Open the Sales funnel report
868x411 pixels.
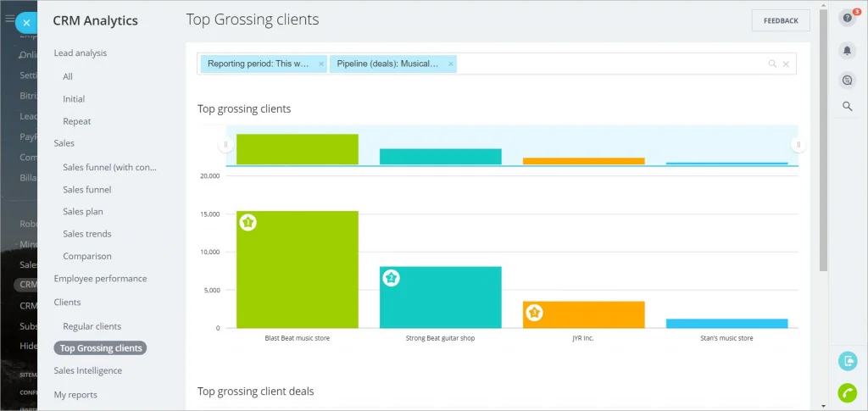pos(86,190)
